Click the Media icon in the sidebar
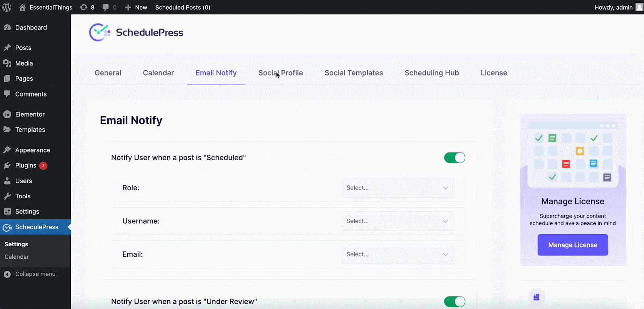This screenshot has width=644, height=309. click(x=7, y=63)
